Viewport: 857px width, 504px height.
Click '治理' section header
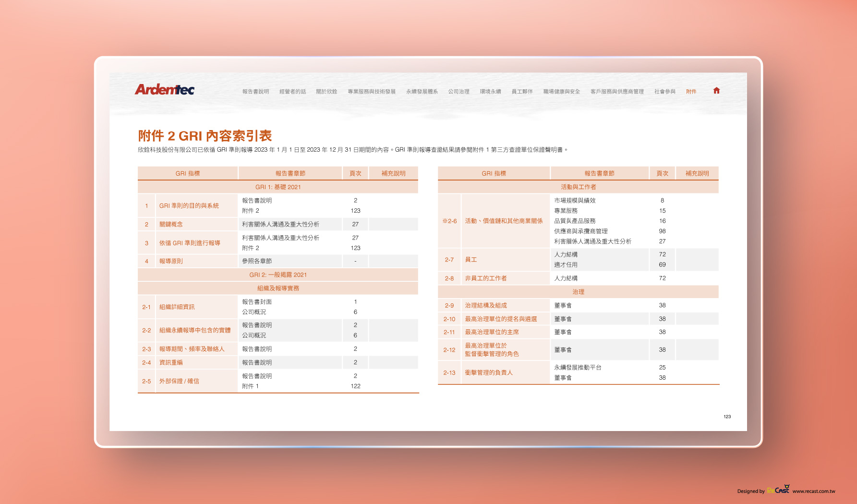[578, 292]
